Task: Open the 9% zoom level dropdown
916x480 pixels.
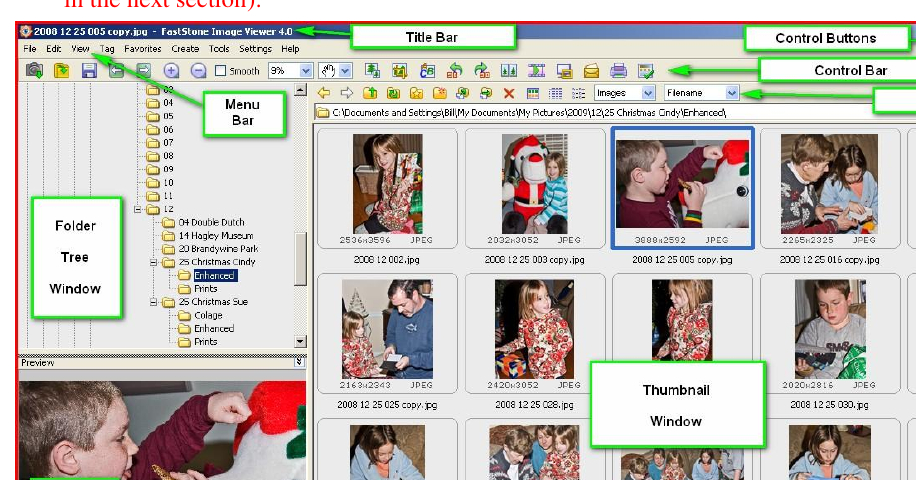Action: (306, 71)
